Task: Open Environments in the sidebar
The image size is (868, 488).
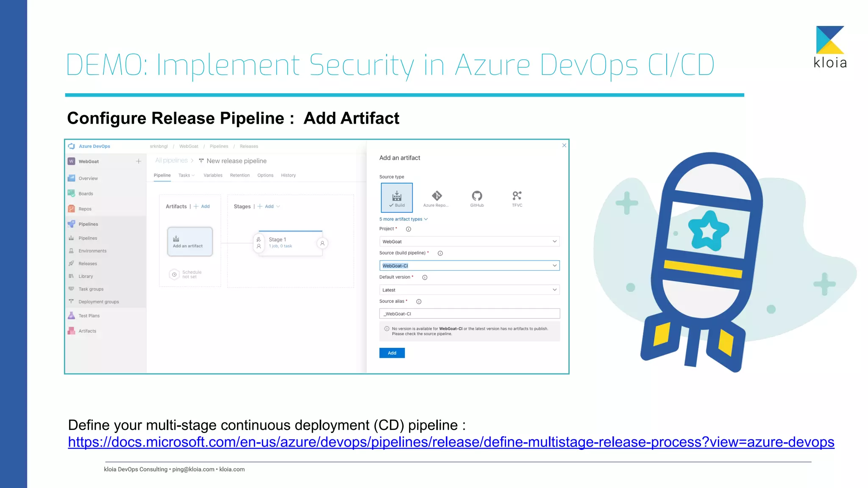Action: click(x=92, y=251)
